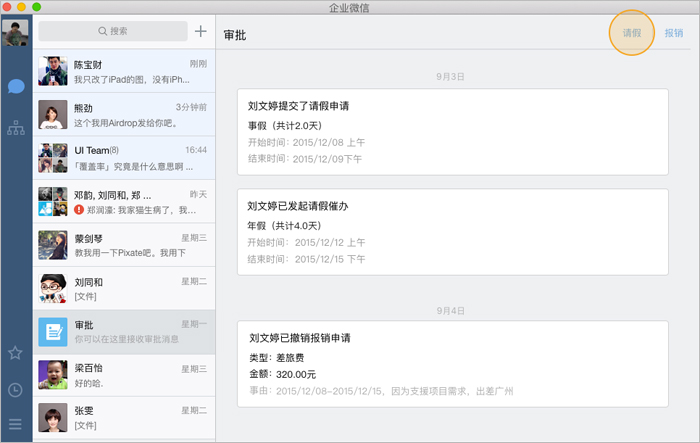Open the hamburger menu icon at sidebar bottom
Viewport: 700px width, 443px height.
click(16, 424)
